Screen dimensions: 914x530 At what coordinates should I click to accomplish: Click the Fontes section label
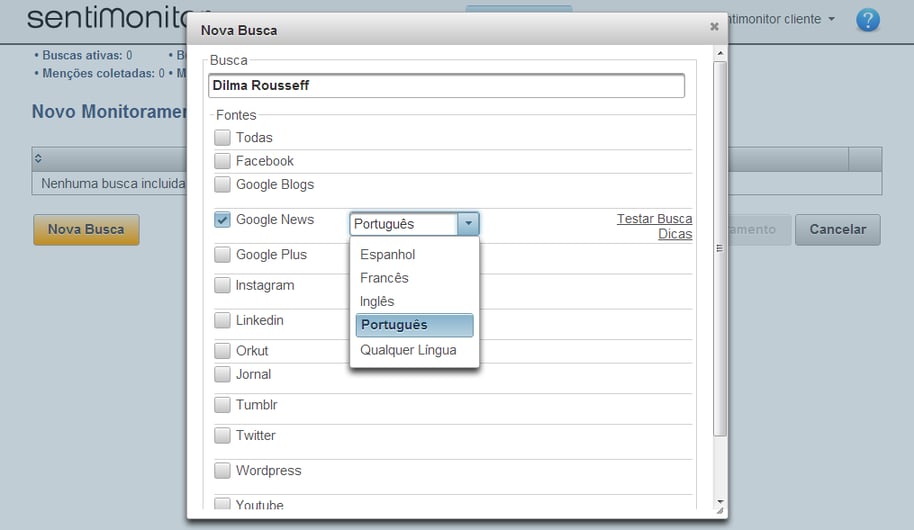click(236, 115)
